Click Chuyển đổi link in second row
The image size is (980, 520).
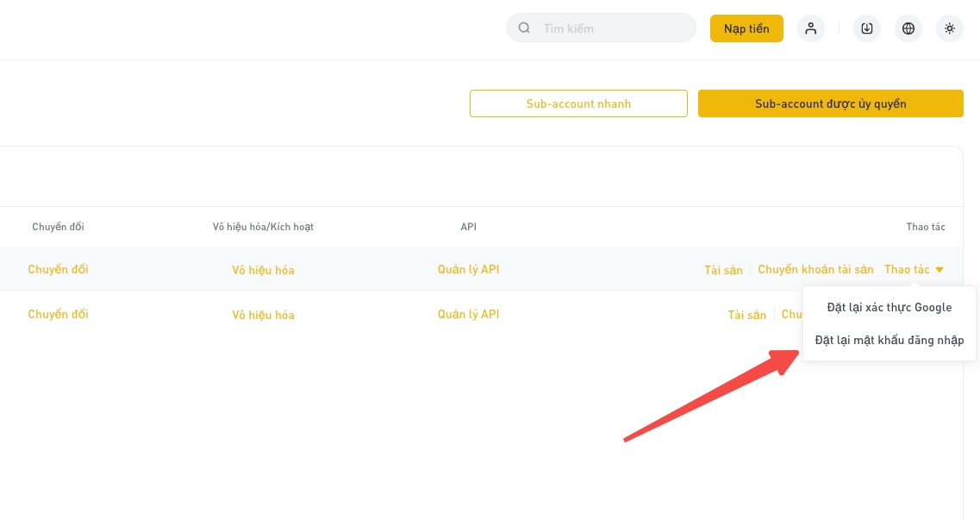click(x=58, y=315)
